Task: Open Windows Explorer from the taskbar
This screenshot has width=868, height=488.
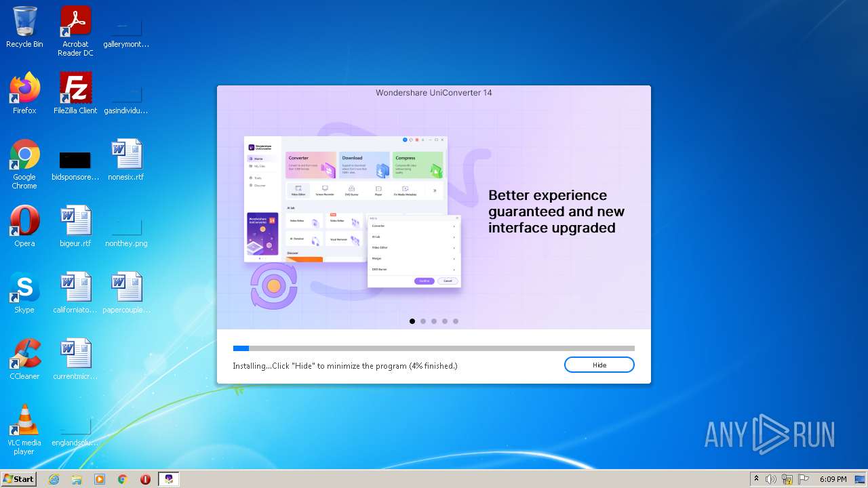Action: coord(77,479)
